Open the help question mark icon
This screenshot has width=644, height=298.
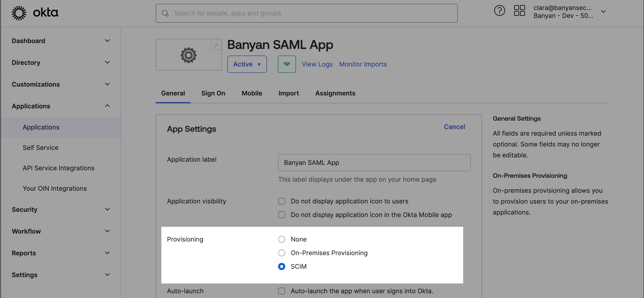[499, 11]
